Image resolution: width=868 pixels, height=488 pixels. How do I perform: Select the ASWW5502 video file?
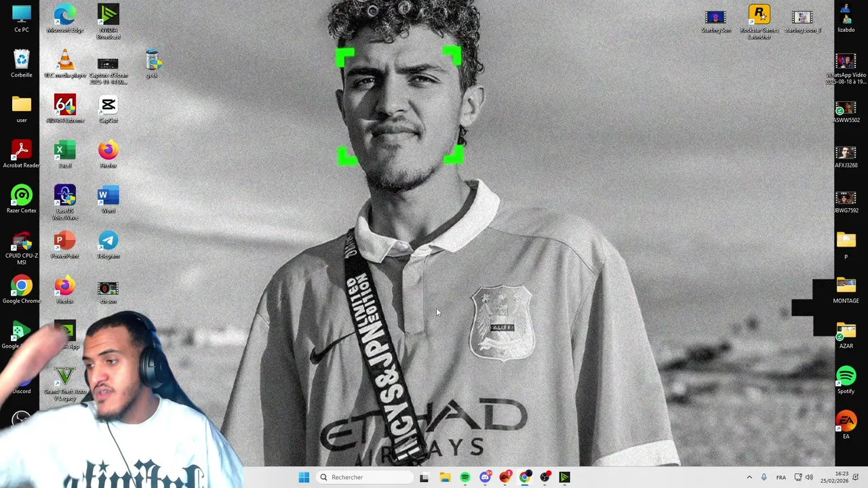point(846,112)
